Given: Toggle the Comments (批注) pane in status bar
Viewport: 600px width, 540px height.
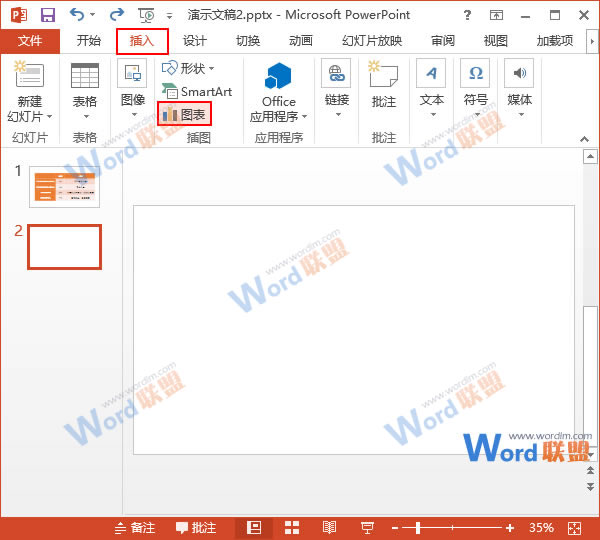Looking at the screenshot, I should pos(196,528).
